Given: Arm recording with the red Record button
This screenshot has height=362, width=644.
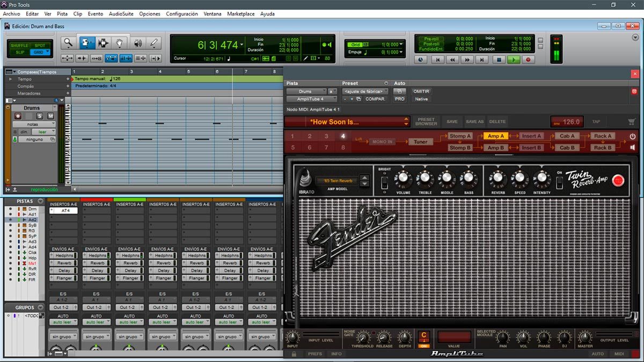Looking at the screenshot, I should (528, 60).
